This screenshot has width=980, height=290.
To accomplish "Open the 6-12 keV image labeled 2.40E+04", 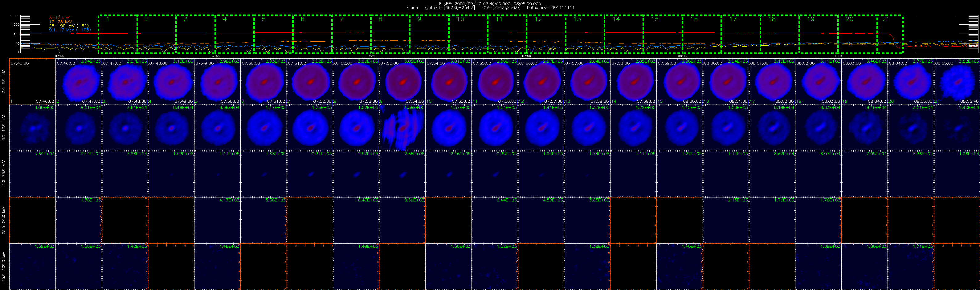I will tap(957, 128).
